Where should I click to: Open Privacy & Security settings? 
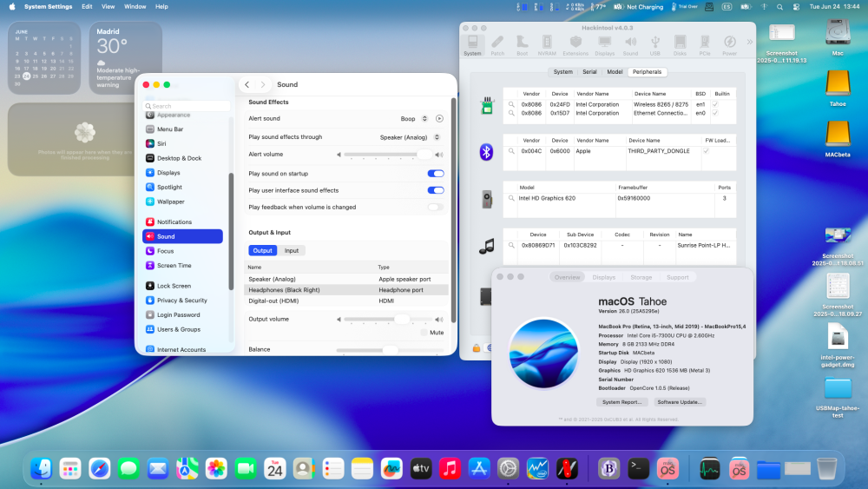(182, 301)
